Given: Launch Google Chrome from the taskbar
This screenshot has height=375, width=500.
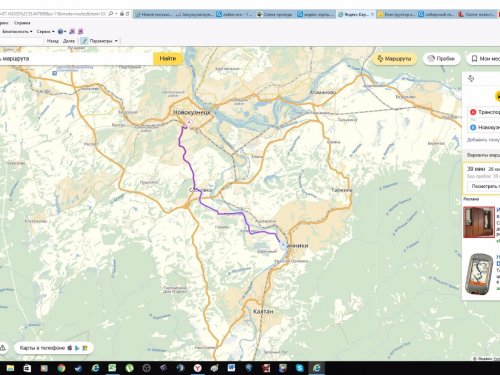Looking at the screenshot, I should [61, 368].
